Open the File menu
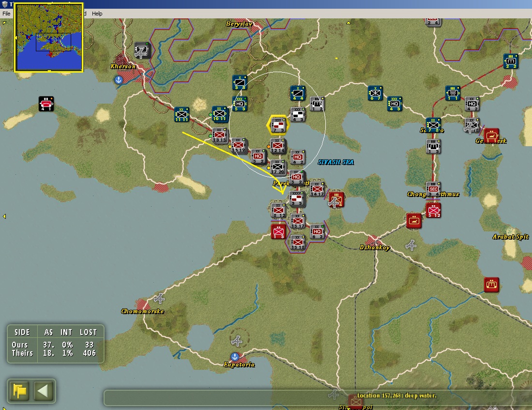The image size is (532, 410). 6,14
